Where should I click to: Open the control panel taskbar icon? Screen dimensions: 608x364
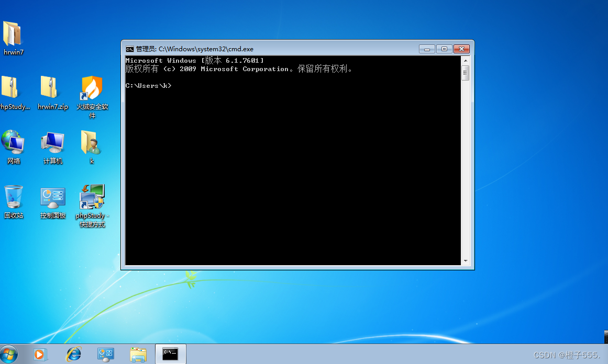click(x=105, y=354)
